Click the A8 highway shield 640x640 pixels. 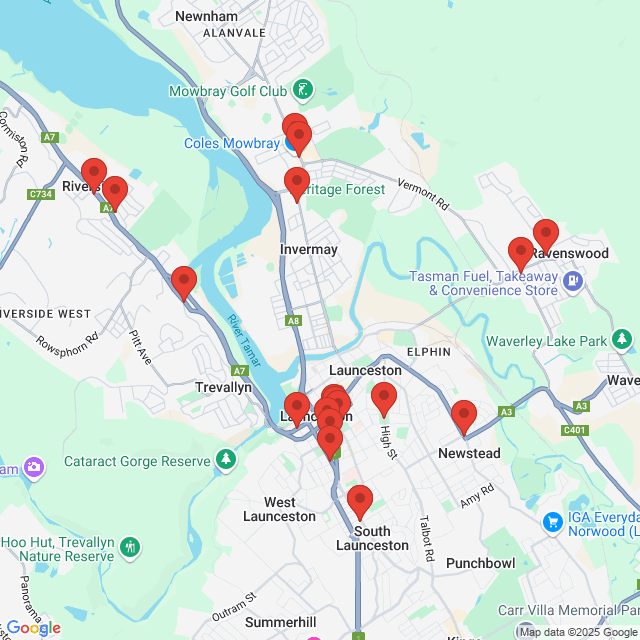[x=293, y=321]
